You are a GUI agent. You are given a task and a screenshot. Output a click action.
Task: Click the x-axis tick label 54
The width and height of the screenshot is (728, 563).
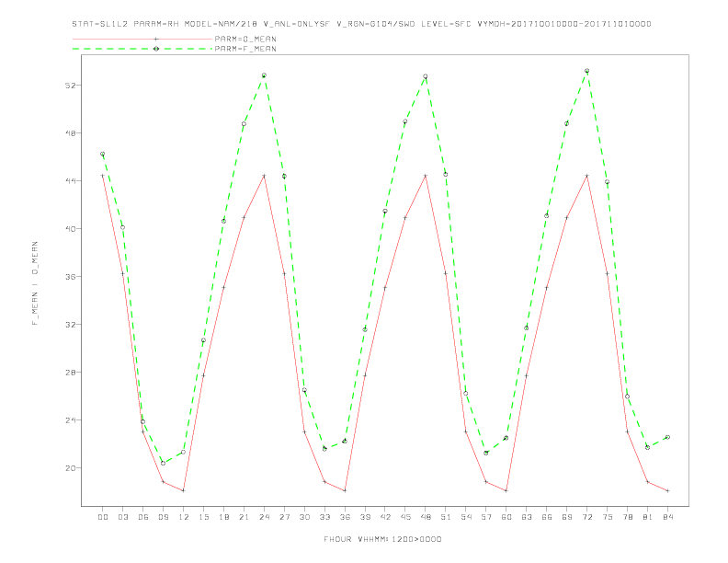pos(466,517)
